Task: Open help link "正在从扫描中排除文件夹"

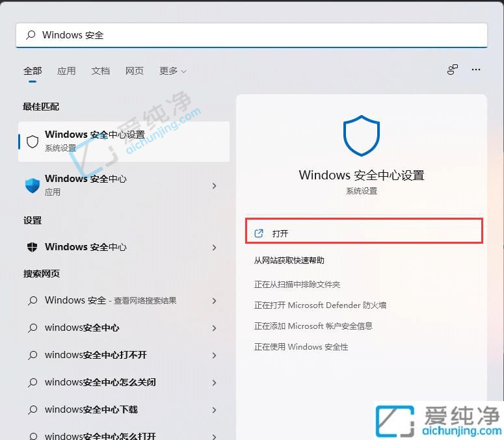Action: tap(297, 285)
